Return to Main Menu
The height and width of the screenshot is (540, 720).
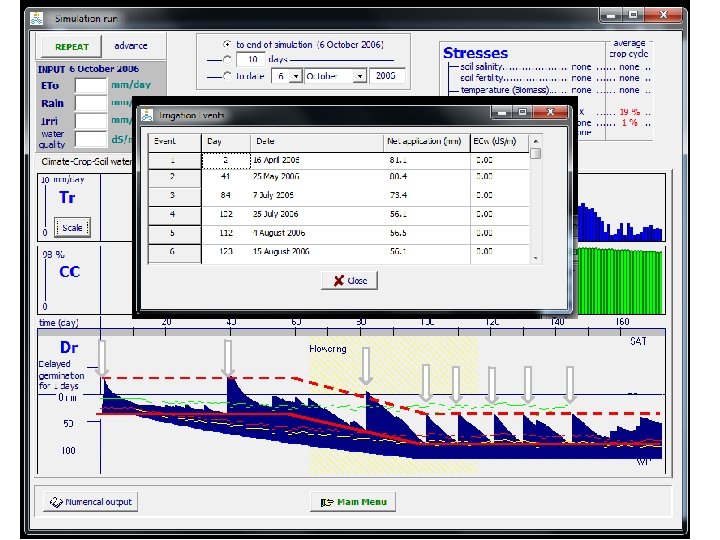point(353,502)
